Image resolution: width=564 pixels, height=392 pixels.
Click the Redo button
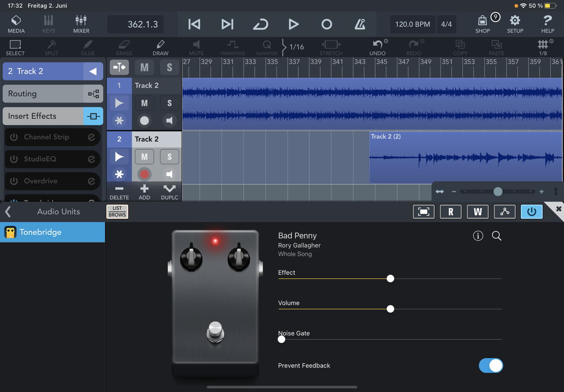pos(414,48)
